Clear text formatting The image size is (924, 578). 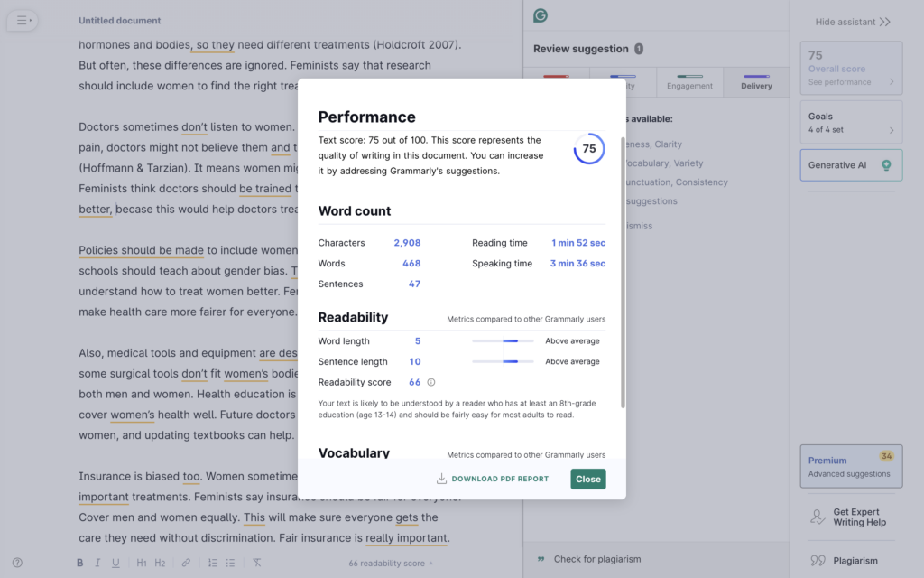tap(255, 562)
